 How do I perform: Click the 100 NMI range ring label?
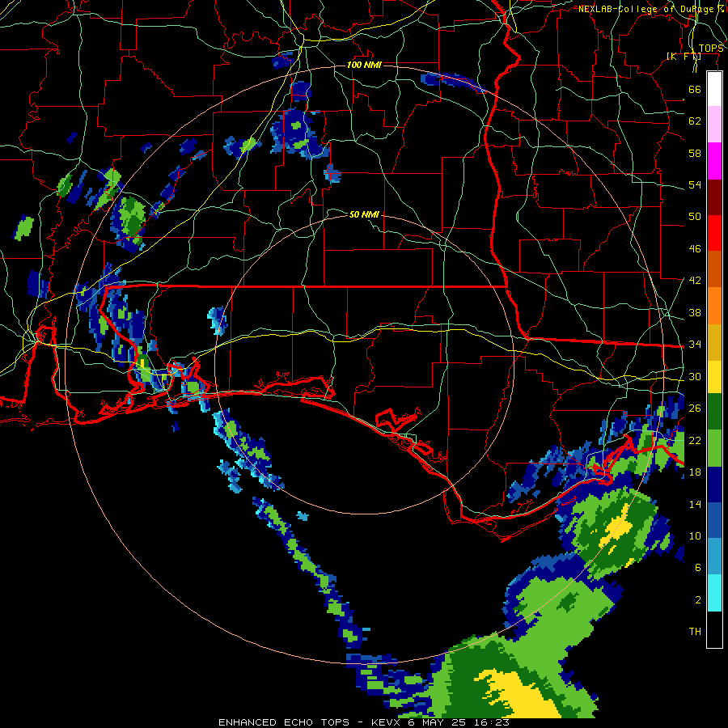click(364, 65)
